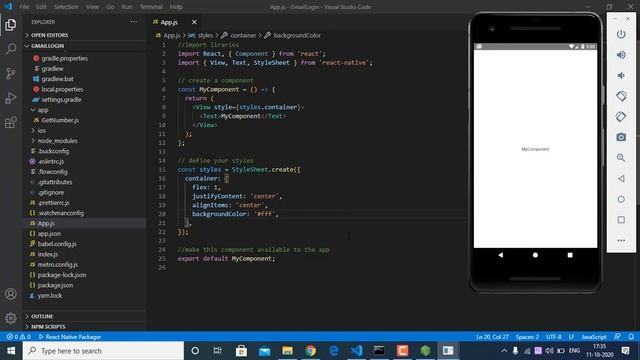Open the Search view in activity bar
The image size is (640, 360).
(x=11, y=49)
